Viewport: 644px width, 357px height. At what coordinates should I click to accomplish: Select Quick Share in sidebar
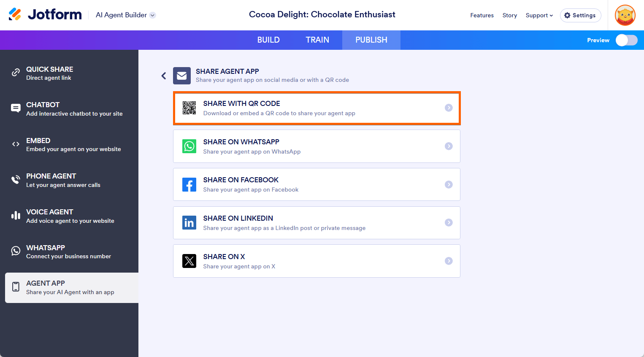click(49, 73)
